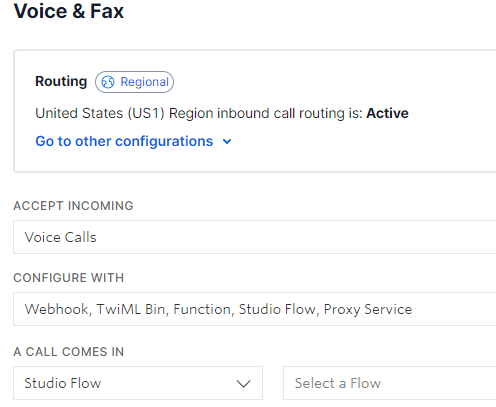Click the Select a Flow field
496x407 pixels.
pyautogui.click(x=390, y=383)
